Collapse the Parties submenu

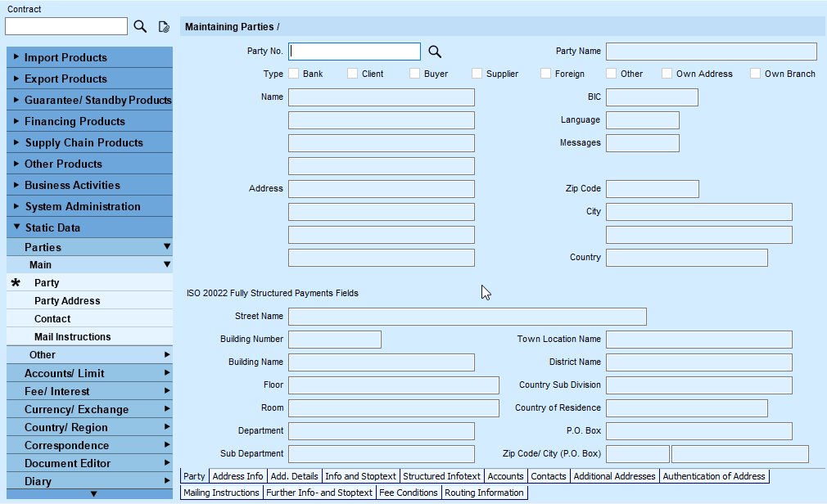[x=90, y=247]
